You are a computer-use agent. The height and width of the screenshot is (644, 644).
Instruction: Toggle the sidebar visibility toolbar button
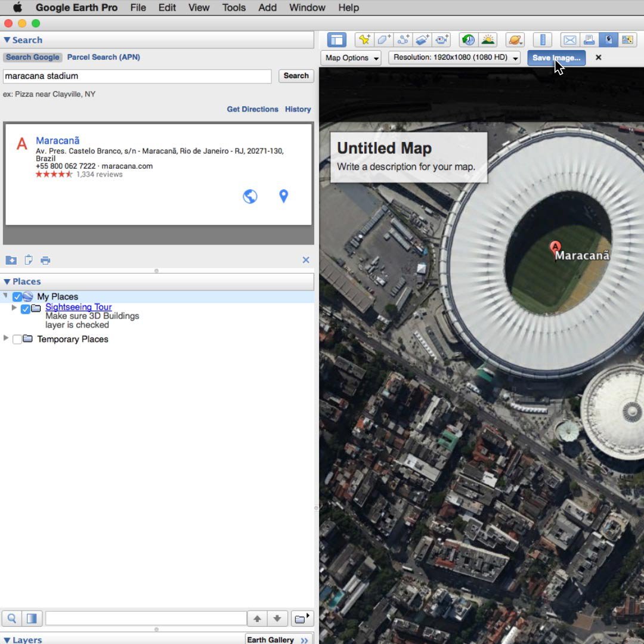337,40
